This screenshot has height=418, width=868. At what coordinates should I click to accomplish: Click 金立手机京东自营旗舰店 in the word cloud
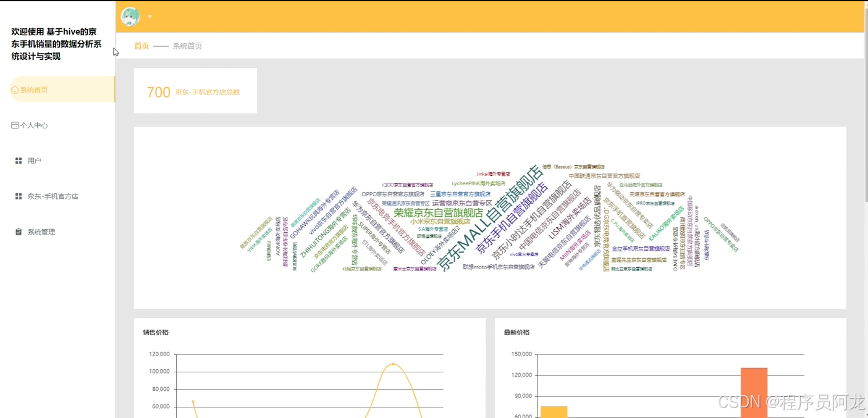[641, 248]
